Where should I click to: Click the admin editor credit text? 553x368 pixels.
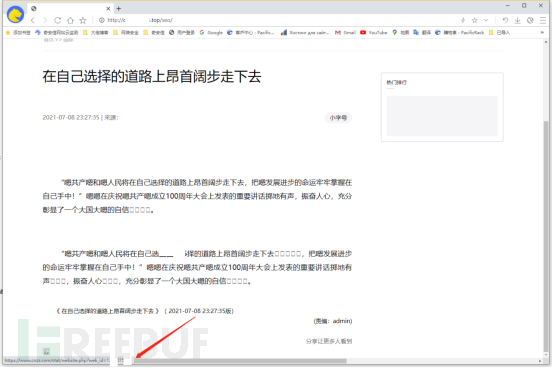tap(333, 321)
